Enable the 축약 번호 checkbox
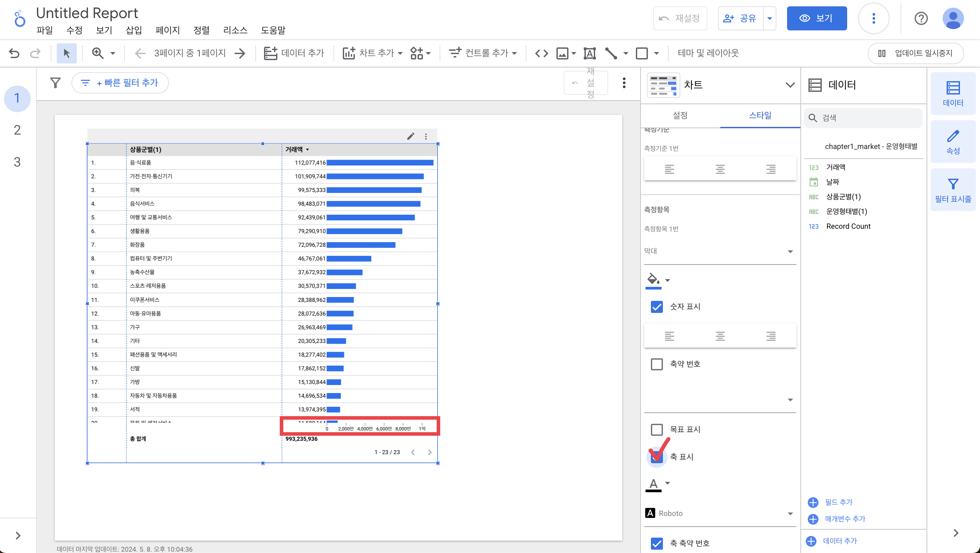This screenshot has width=980, height=553. (x=657, y=364)
